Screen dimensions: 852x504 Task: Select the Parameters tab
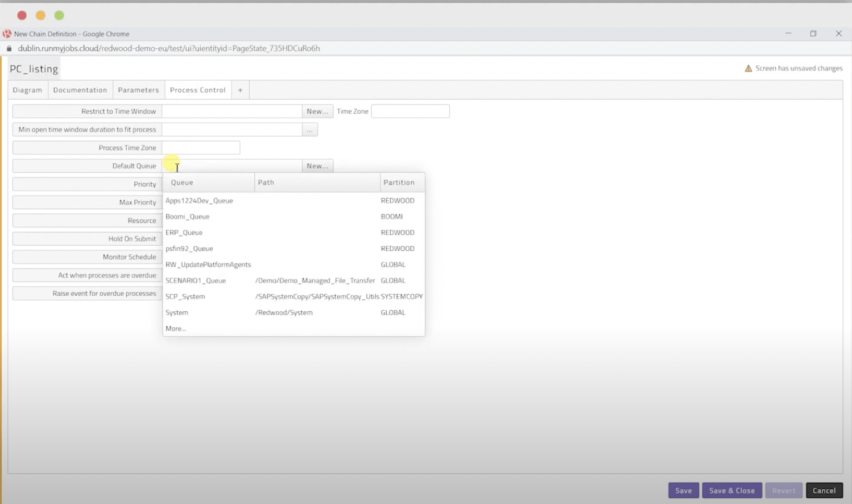tap(139, 89)
